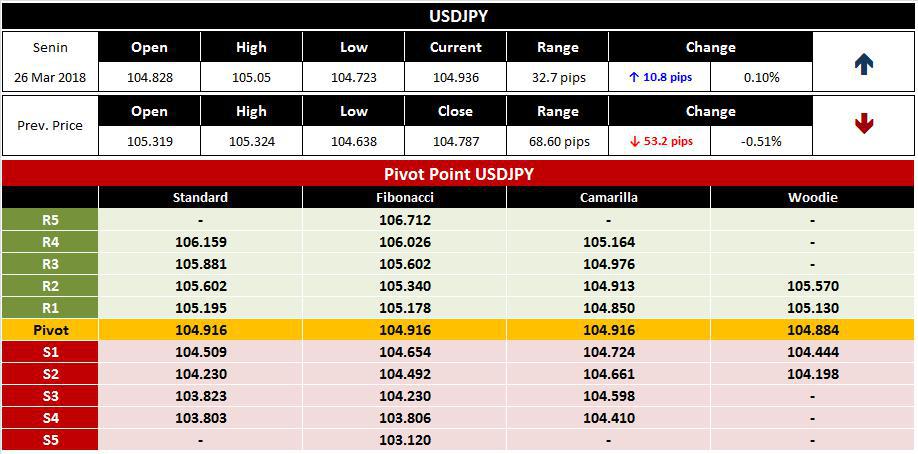
Task: Select the Camarilla R4 value 105.164
Action: [x=608, y=242]
